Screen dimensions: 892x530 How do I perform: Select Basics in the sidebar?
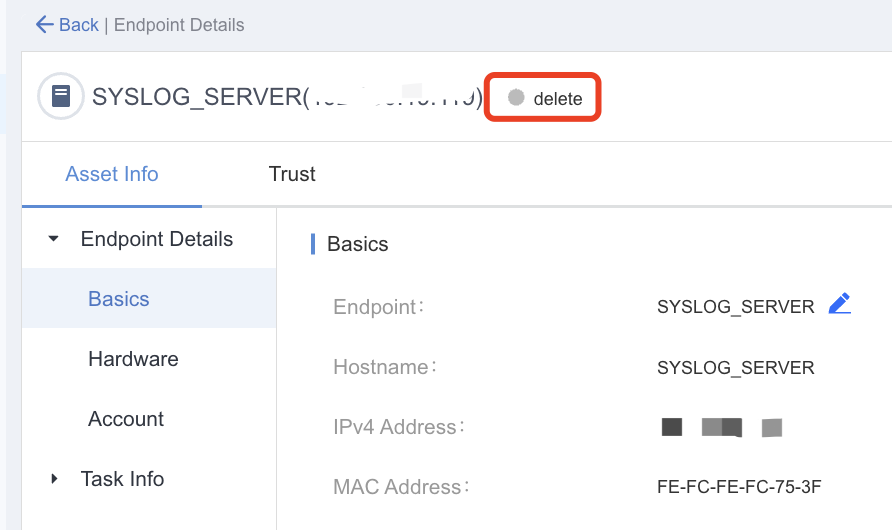[119, 299]
